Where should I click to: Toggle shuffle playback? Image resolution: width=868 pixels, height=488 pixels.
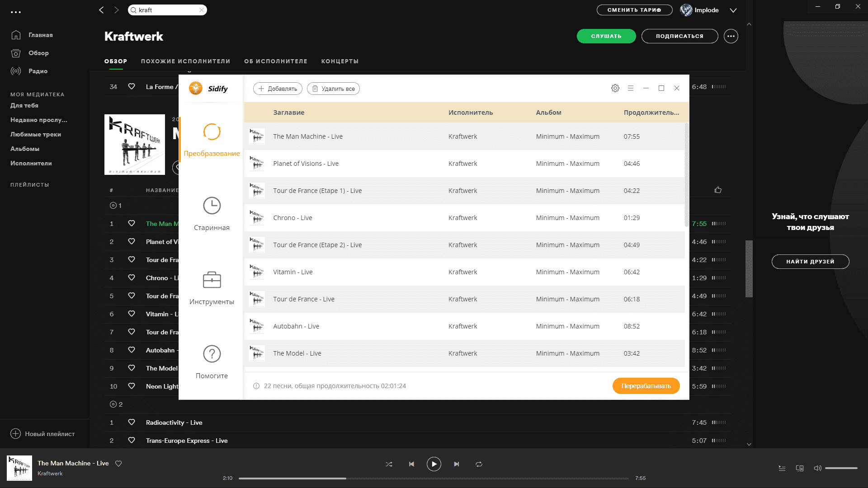click(389, 464)
